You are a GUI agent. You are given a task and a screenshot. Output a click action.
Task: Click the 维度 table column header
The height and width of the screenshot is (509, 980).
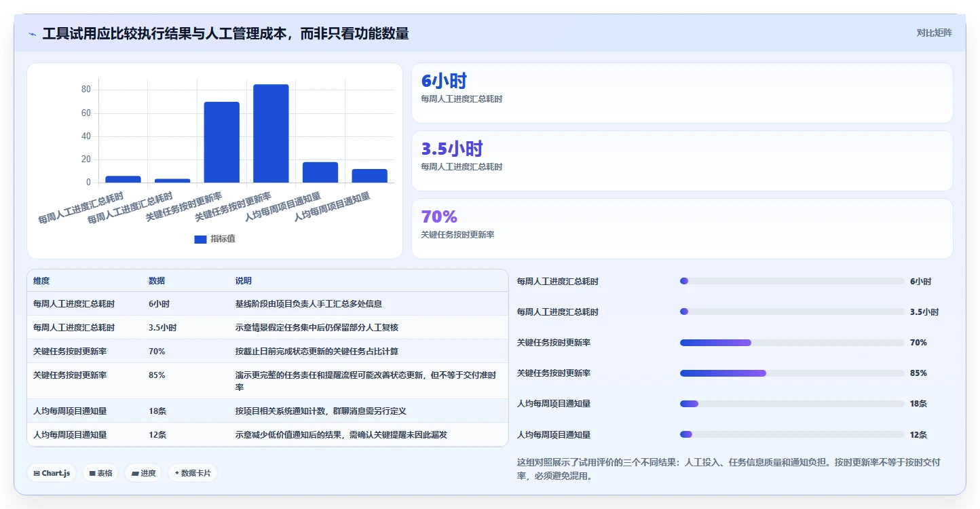pyautogui.click(x=41, y=281)
